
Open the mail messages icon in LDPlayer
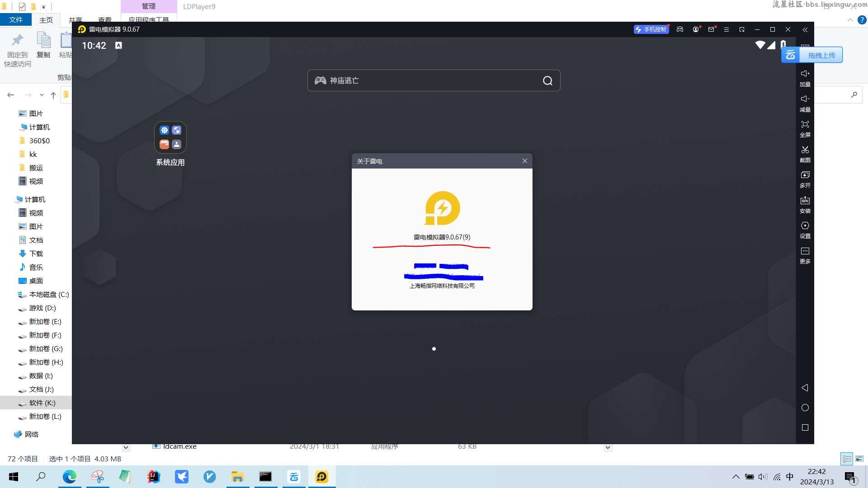click(711, 29)
